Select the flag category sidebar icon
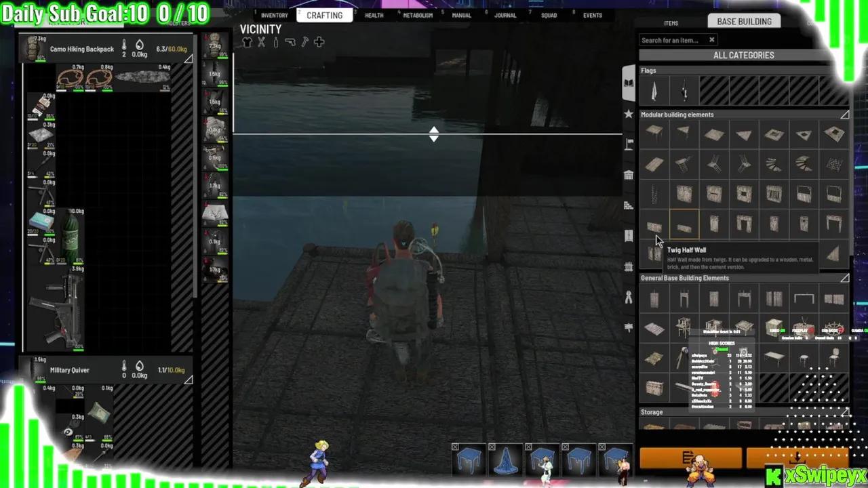The width and height of the screenshot is (868, 488). pos(629,144)
